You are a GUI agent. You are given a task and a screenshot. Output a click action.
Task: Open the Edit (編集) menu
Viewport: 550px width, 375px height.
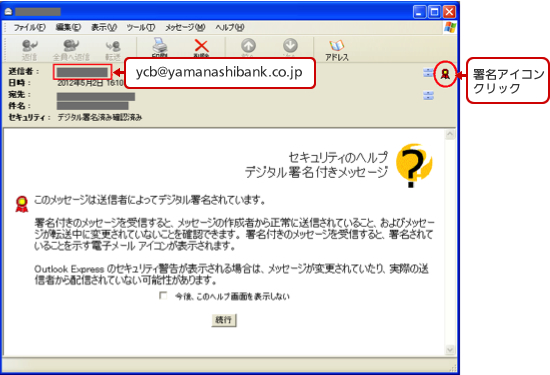(x=68, y=27)
